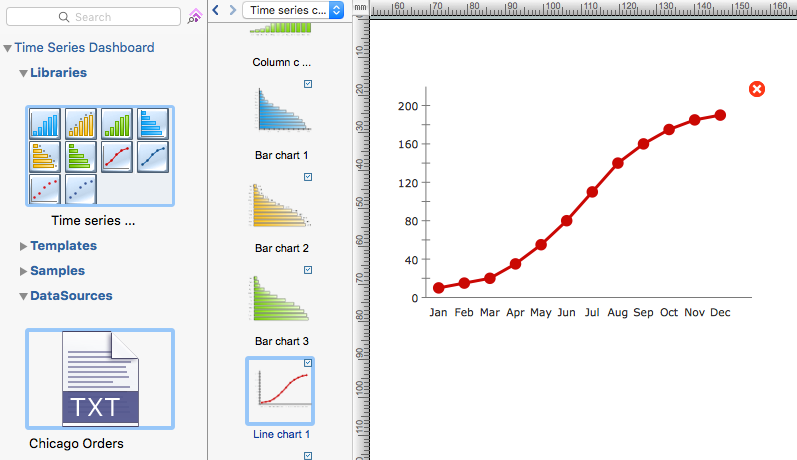Open the Time series library dropdown
The height and width of the screenshot is (460, 797).
pyautogui.click(x=293, y=10)
